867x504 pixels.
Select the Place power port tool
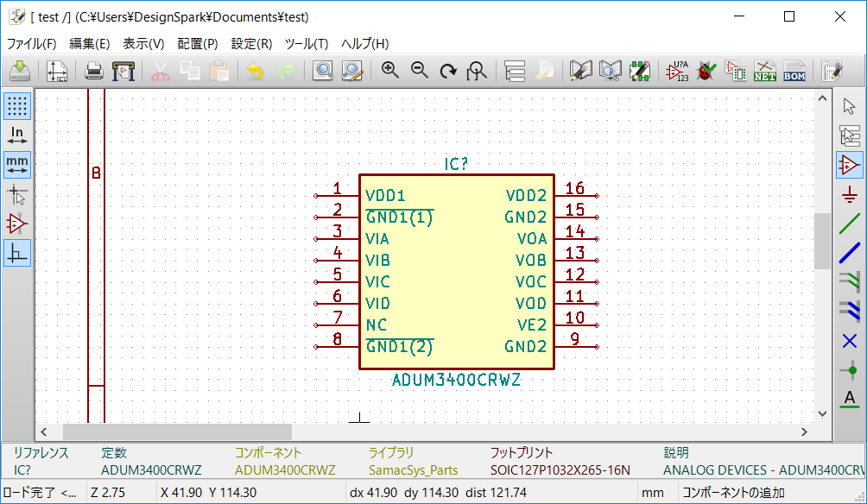click(850, 194)
